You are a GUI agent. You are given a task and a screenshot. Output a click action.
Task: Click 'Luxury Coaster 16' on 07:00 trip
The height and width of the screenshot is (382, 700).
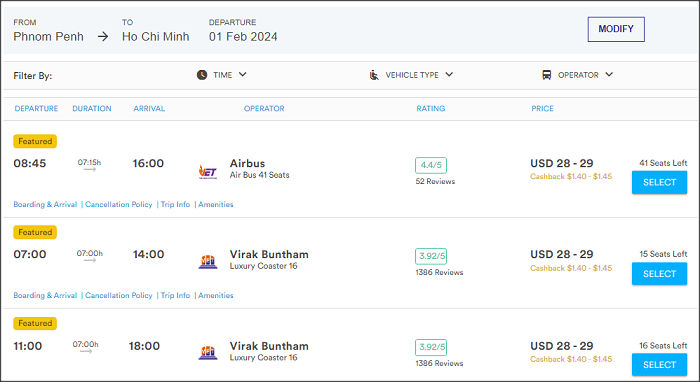[263, 266]
